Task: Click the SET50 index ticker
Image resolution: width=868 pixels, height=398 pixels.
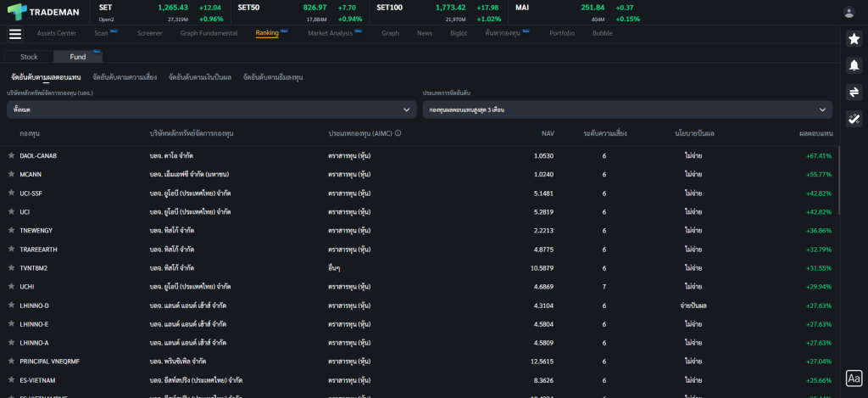Action: click(299, 13)
